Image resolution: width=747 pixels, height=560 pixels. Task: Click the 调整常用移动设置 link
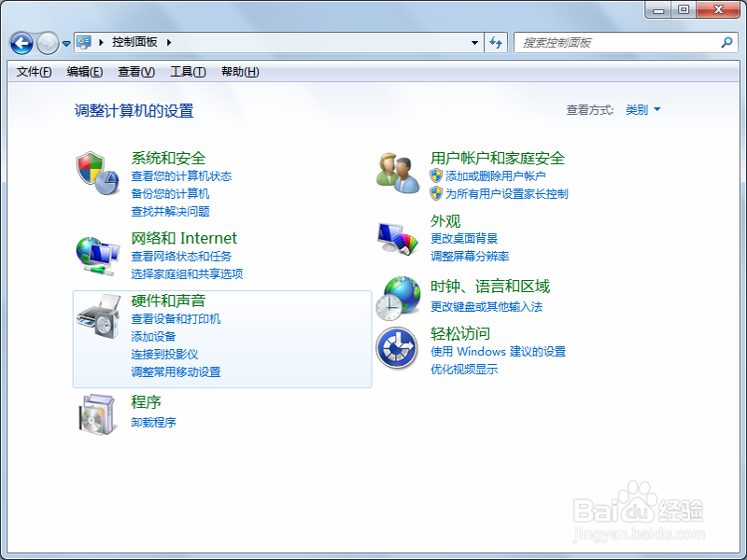tap(176, 371)
